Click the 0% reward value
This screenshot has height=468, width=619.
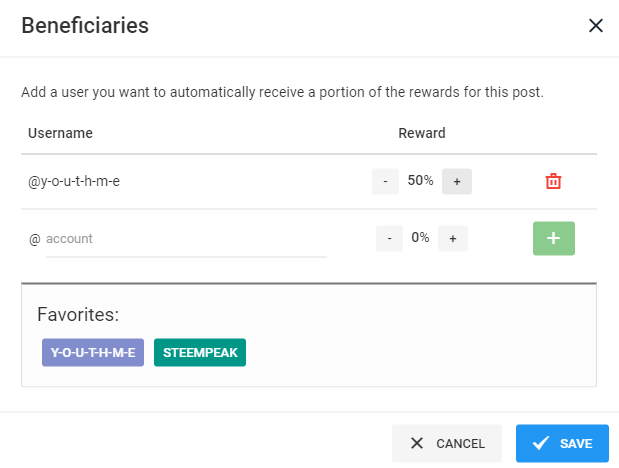point(420,237)
